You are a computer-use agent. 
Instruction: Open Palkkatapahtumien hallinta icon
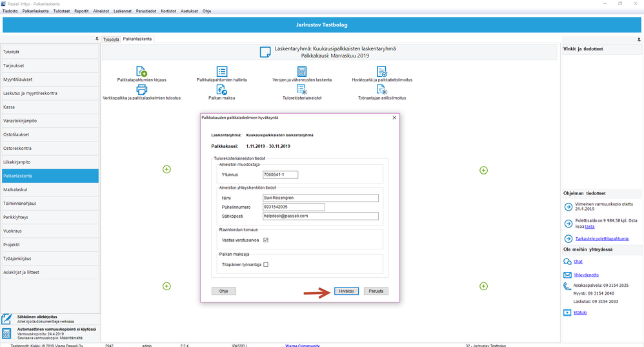click(x=222, y=72)
